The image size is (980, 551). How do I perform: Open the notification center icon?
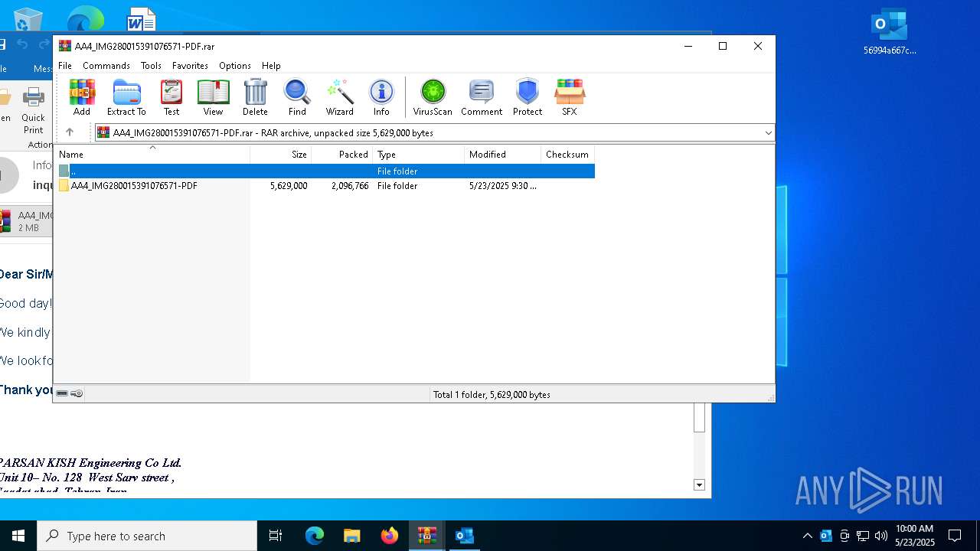coord(955,536)
